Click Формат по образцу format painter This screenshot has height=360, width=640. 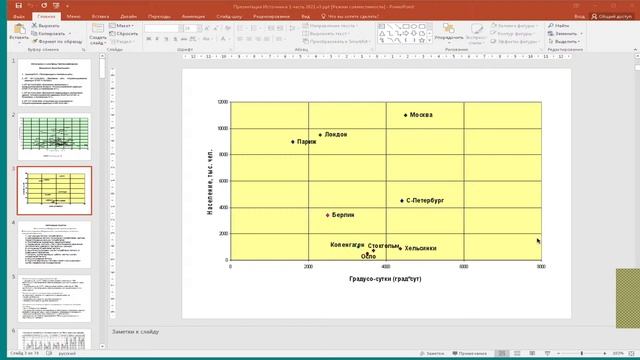57,41
